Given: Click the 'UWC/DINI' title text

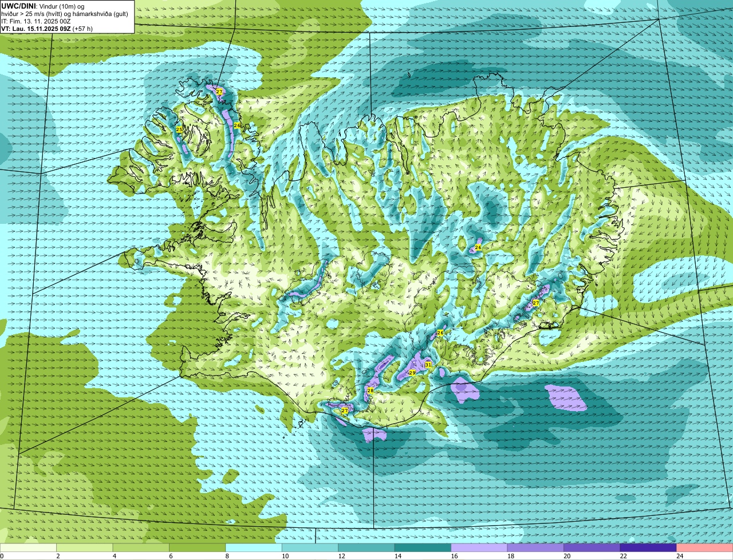Looking at the screenshot, I should 19,6.
